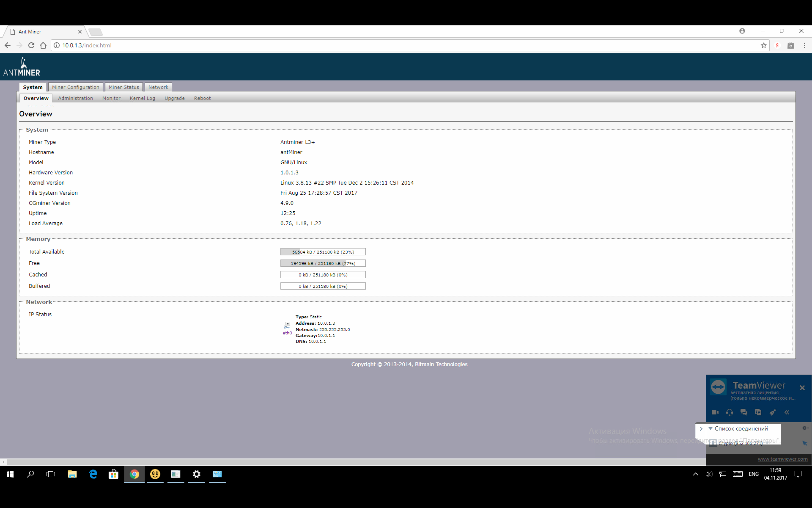Open volume control in system tray
This screenshot has height=508, width=812.
709,474
